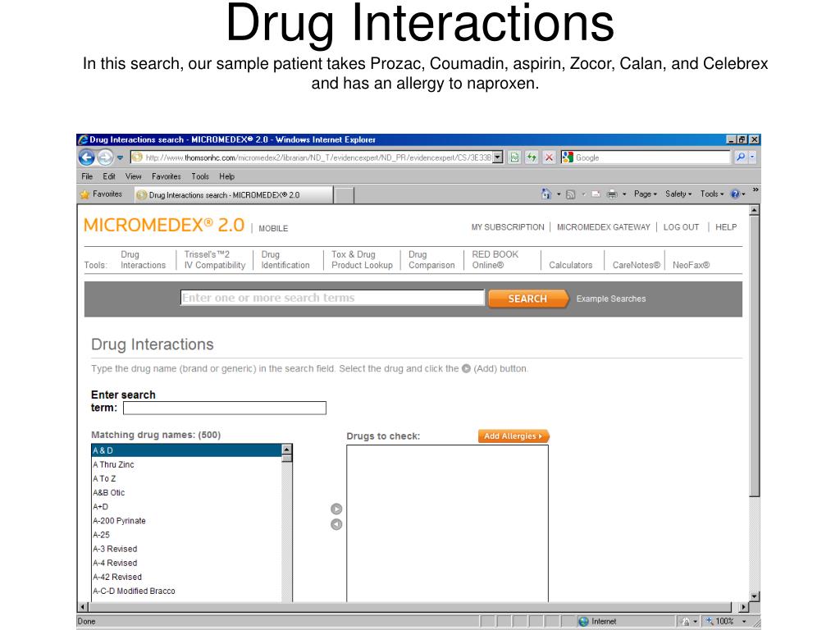Click the Enter search term input box
This screenshot has width=840, height=630.
225,409
